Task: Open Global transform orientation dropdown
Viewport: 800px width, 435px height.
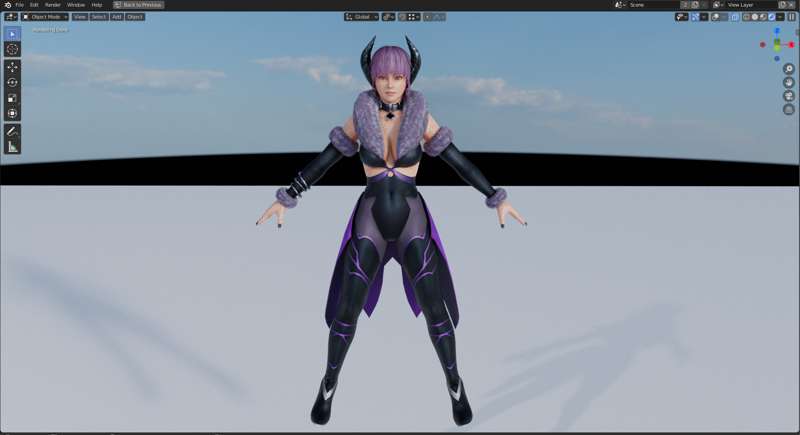Action: point(361,17)
